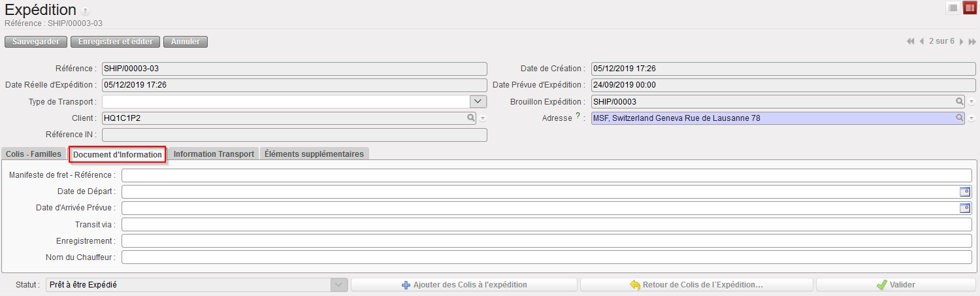Screen dimensions: 980x296
Task: Expand Adresse field options arrow
Action: pos(972,119)
